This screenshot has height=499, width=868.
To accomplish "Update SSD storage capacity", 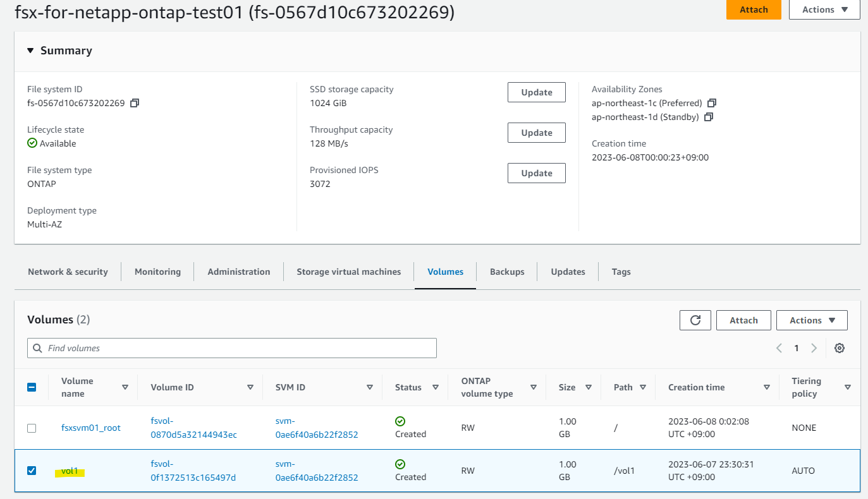I will coord(537,92).
